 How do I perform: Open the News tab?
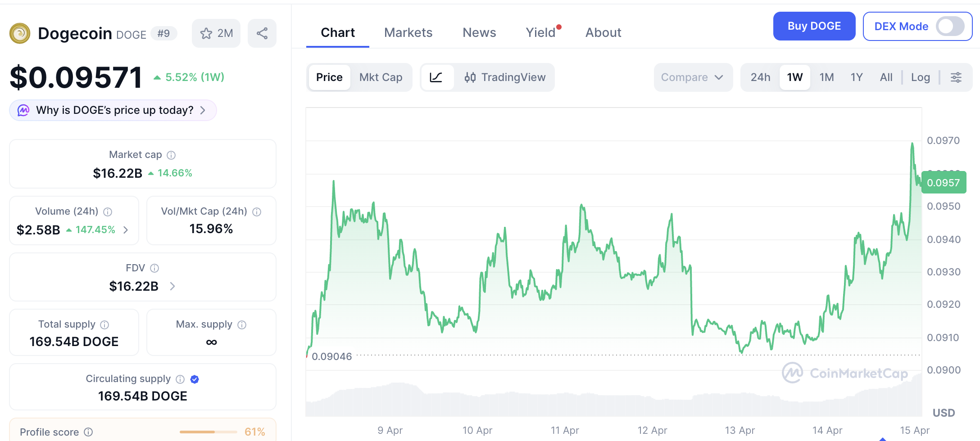[479, 32]
